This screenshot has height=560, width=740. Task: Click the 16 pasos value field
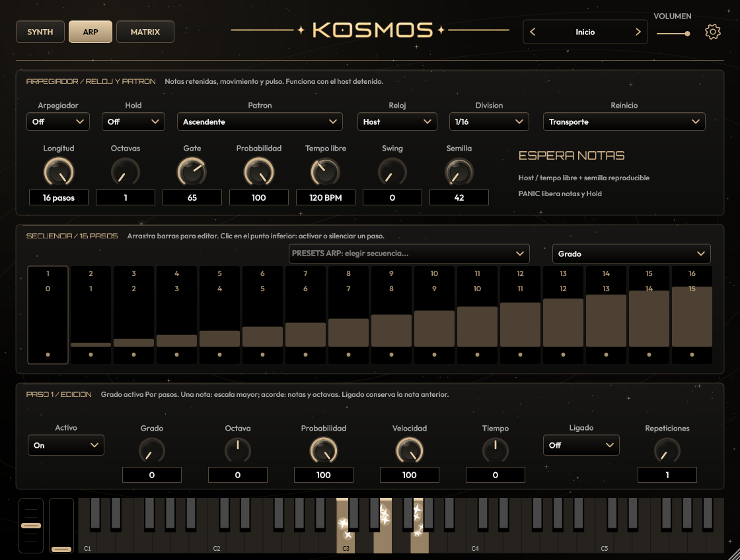(x=59, y=197)
